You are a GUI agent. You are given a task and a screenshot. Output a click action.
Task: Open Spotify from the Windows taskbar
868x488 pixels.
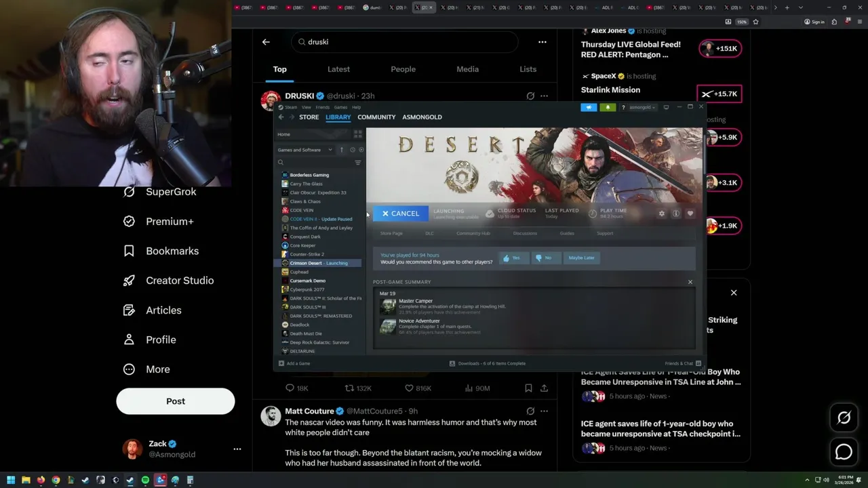coord(145,481)
